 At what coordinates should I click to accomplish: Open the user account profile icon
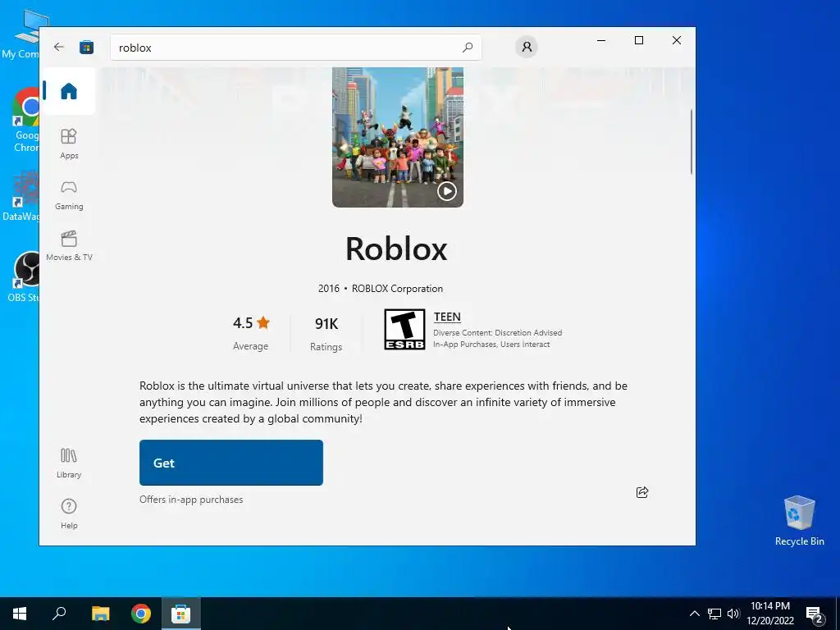[x=527, y=47]
